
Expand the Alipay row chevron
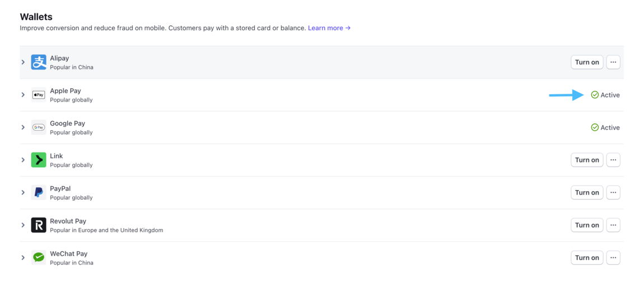pos(23,62)
